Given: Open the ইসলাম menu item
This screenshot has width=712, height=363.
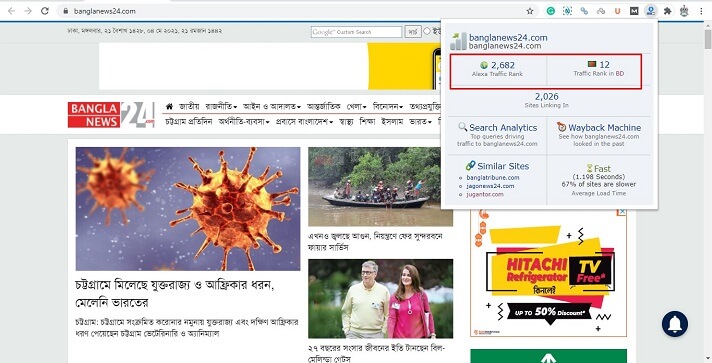Looking at the screenshot, I should pos(392,122).
